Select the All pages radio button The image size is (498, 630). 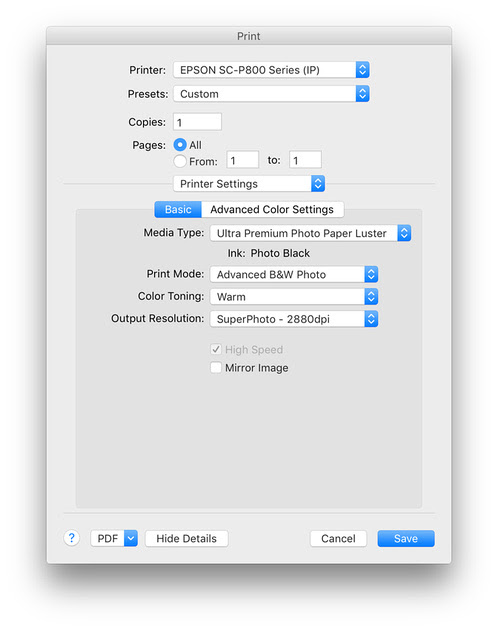[180, 145]
